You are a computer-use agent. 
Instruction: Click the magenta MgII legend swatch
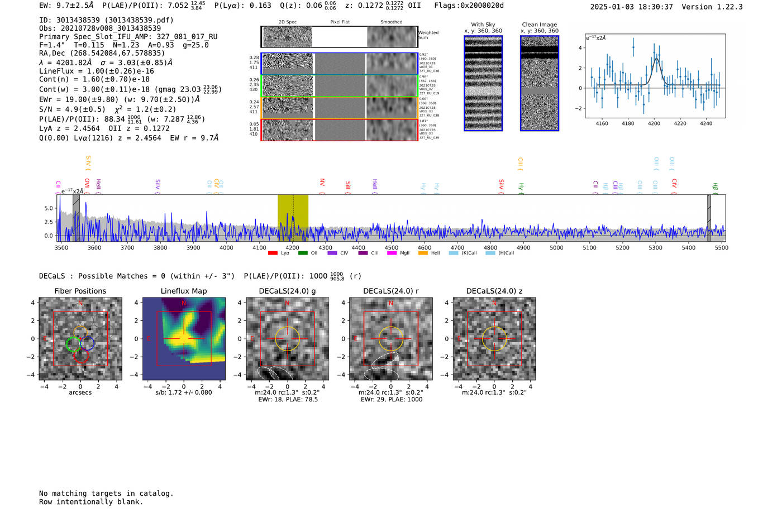[x=392, y=253]
